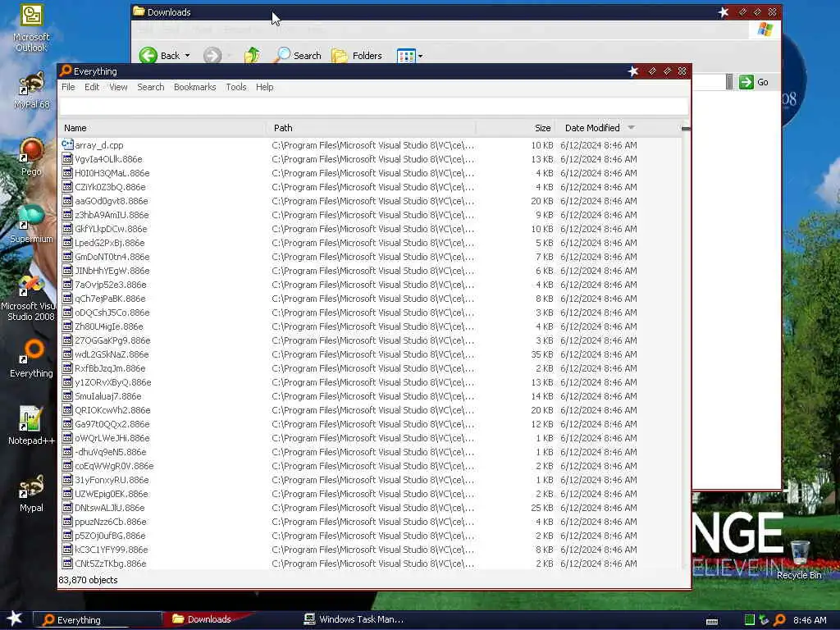Open the Views icon in Downloads toolbar
Image resolution: width=840 pixels, height=630 pixels.
[x=406, y=56]
